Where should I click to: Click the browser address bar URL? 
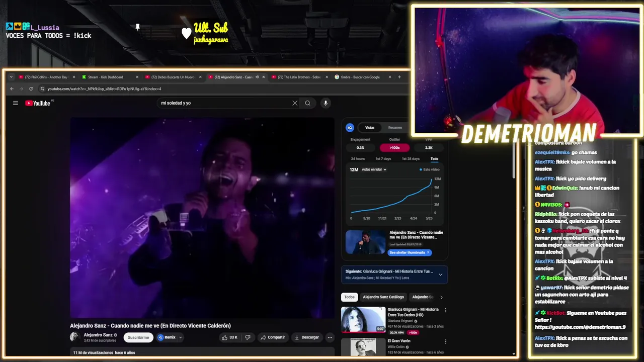click(104, 89)
